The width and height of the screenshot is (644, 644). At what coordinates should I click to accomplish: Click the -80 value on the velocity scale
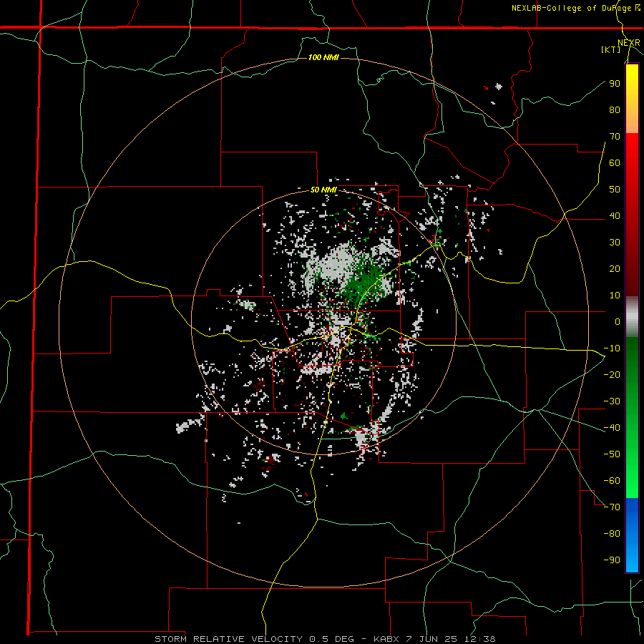pos(612,534)
